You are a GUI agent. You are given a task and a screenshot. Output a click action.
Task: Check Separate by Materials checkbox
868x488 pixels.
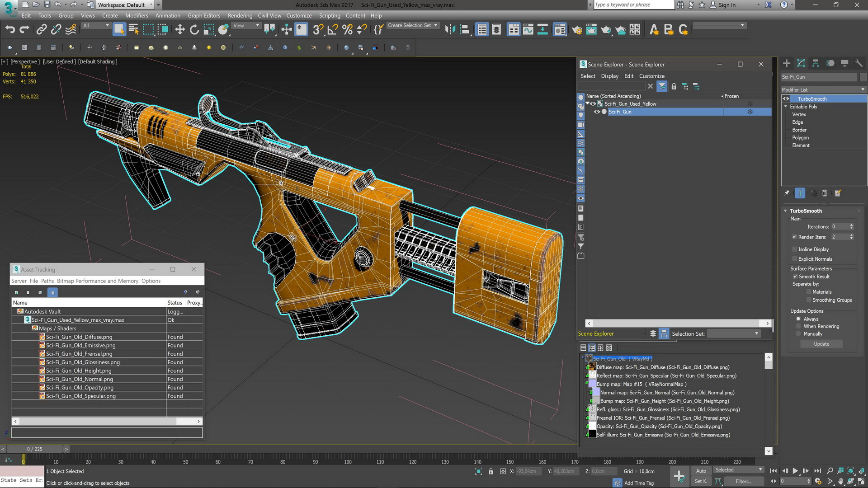coord(809,292)
